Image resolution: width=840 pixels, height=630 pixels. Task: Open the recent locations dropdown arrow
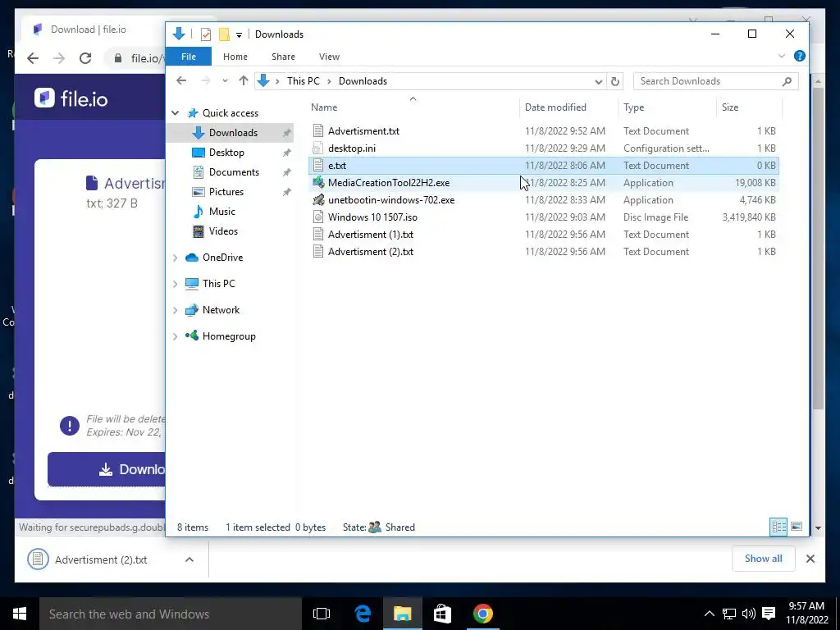[225, 81]
